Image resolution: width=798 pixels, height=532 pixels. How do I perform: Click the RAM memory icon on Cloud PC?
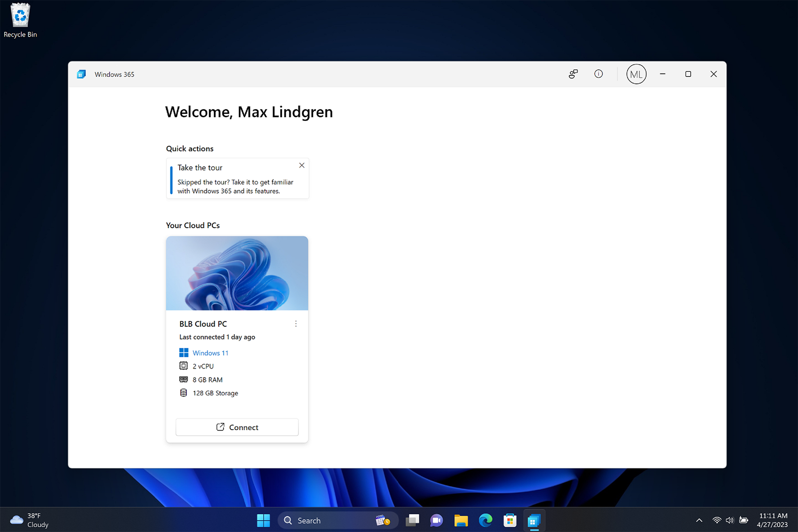click(183, 379)
